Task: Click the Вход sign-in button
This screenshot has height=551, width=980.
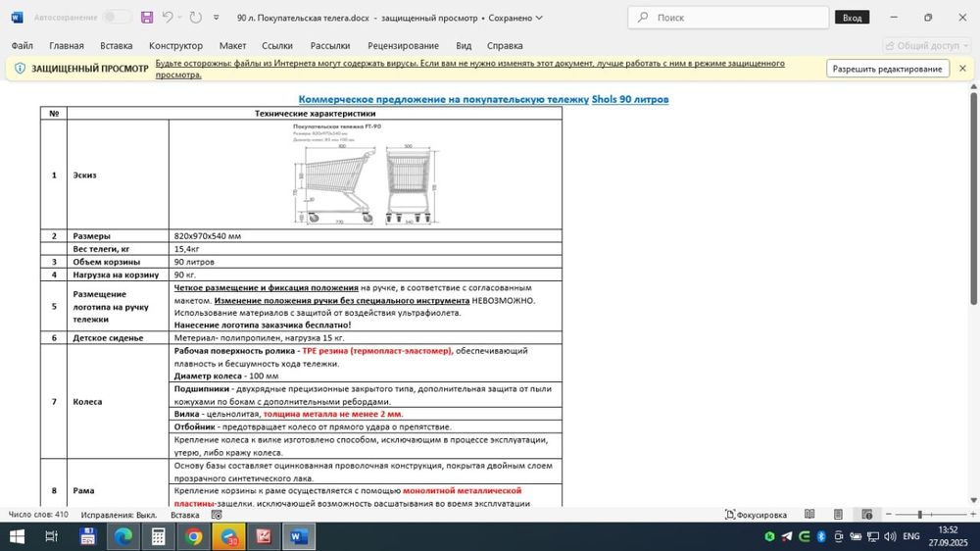Action: click(x=852, y=18)
